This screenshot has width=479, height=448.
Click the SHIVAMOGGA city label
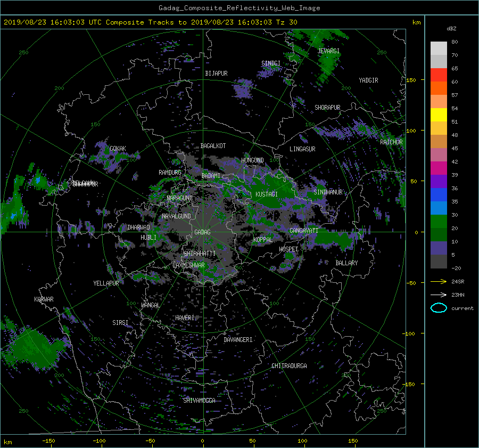pyautogui.click(x=199, y=401)
